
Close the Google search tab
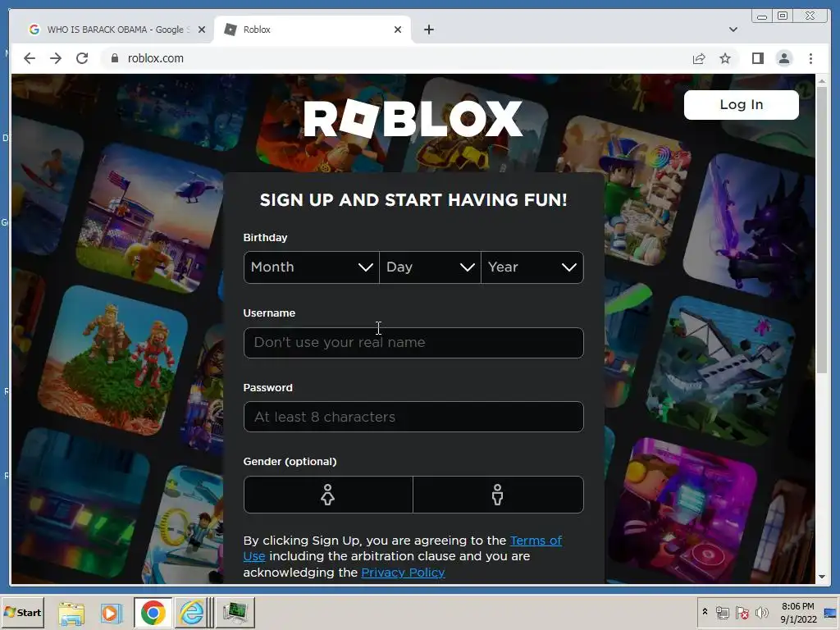tap(202, 30)
